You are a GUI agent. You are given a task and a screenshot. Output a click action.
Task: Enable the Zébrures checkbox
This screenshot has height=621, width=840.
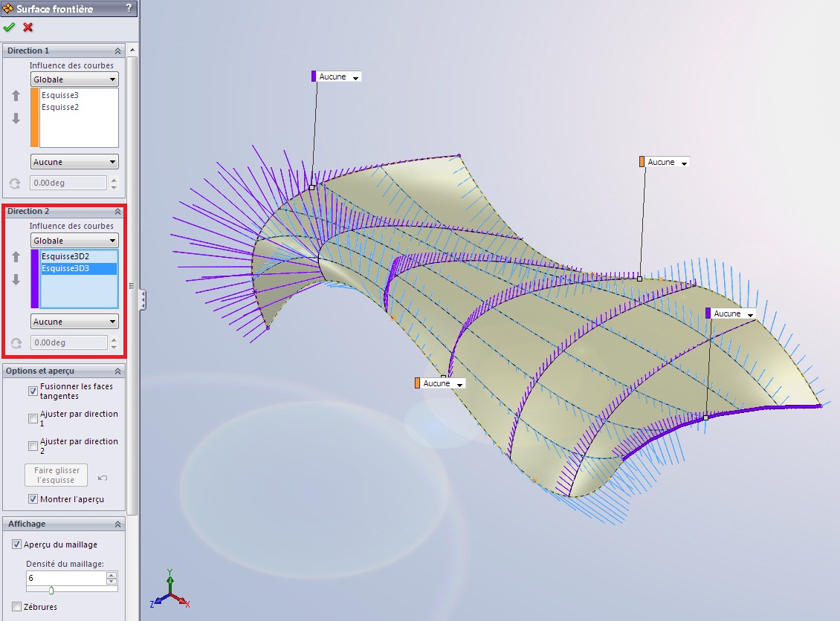pyautogui.click(x=17, y=607)
